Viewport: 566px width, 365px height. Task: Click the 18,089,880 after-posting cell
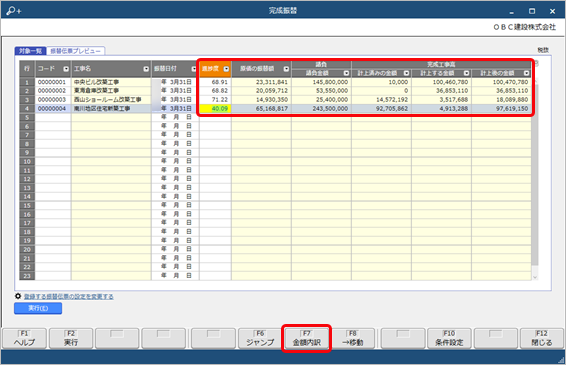click(x=501, y=100)
